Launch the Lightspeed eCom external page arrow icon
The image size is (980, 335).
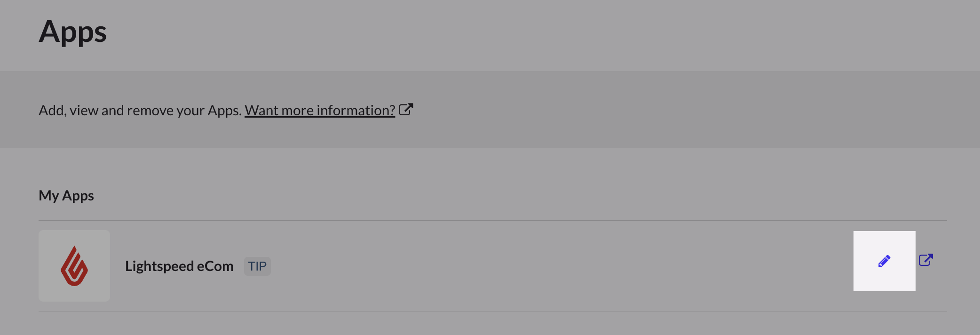(926, 260)
